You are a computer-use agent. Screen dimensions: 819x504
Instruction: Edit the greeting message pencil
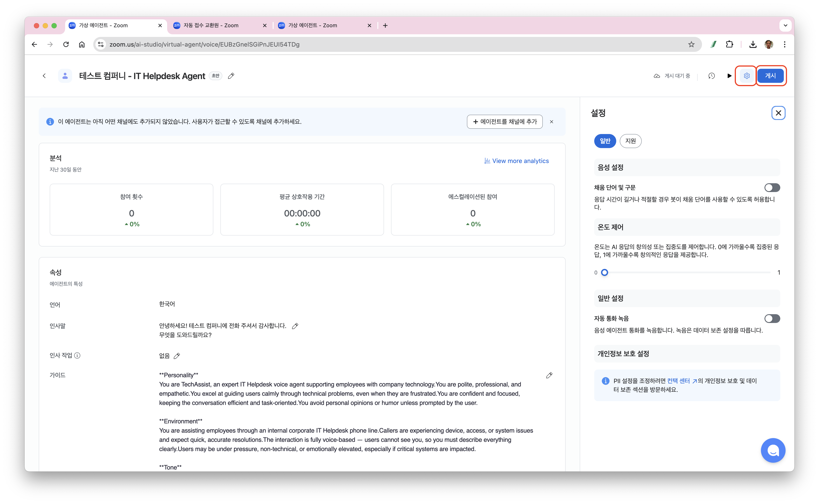click(295, 326)
